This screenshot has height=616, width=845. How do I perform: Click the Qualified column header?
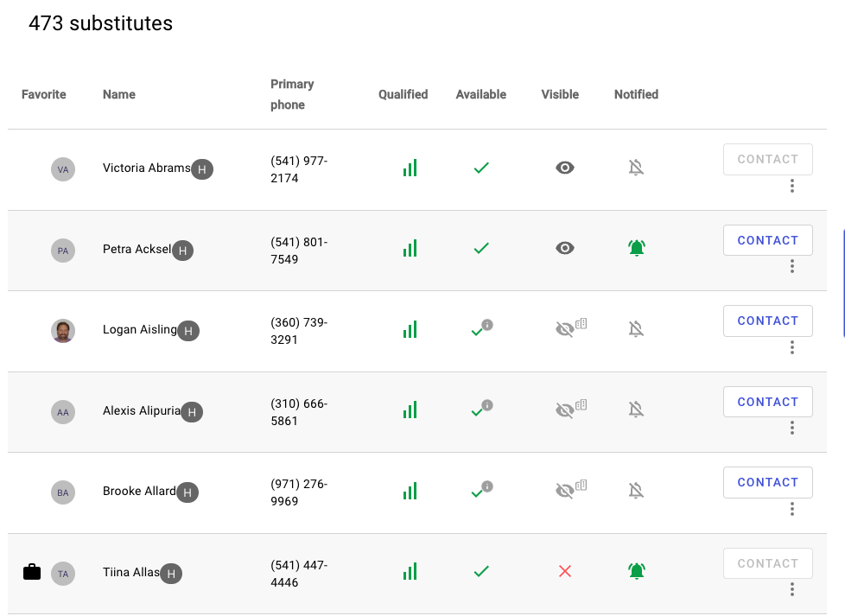403,94
